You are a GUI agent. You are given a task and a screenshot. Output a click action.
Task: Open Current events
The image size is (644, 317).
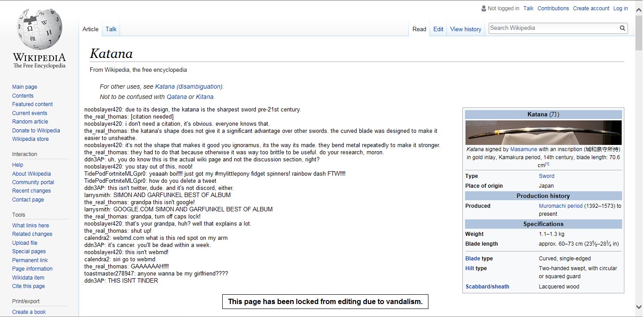point(29,113)
